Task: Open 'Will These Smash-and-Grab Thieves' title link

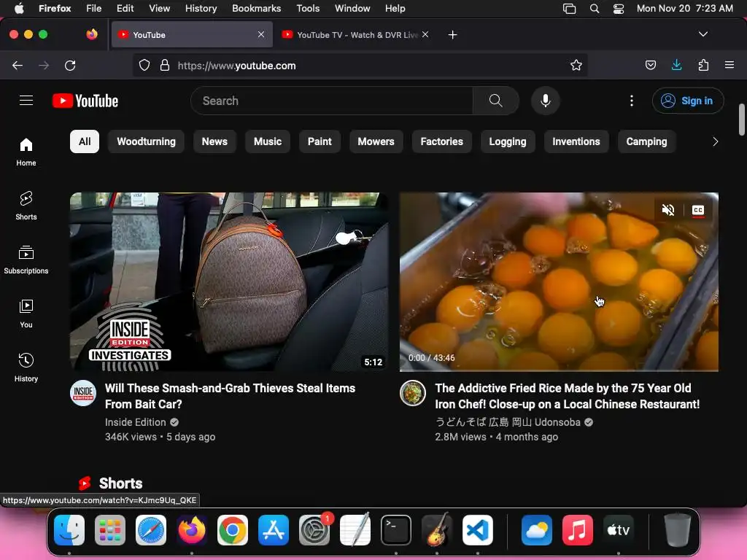Action: (x=230, y=396)
